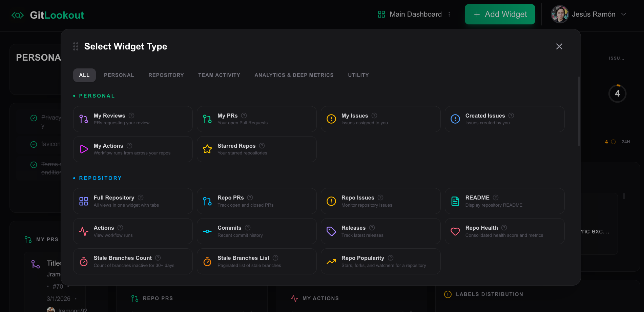Select the Team Activity tab
The width and height of the screenshot is (644, 312).
click(x=219, y=75)
